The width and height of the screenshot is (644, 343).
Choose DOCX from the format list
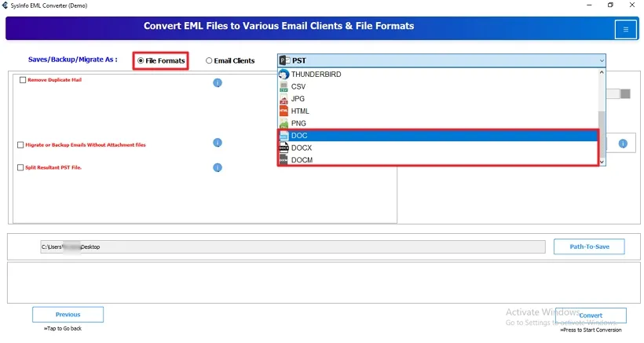(x=437, y=148)
